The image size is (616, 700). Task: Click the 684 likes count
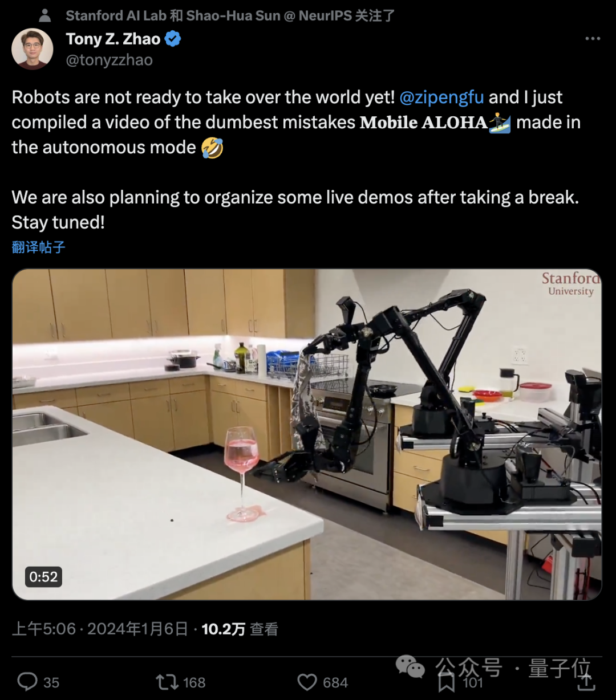pyautogui.click(x=335, y=682)
